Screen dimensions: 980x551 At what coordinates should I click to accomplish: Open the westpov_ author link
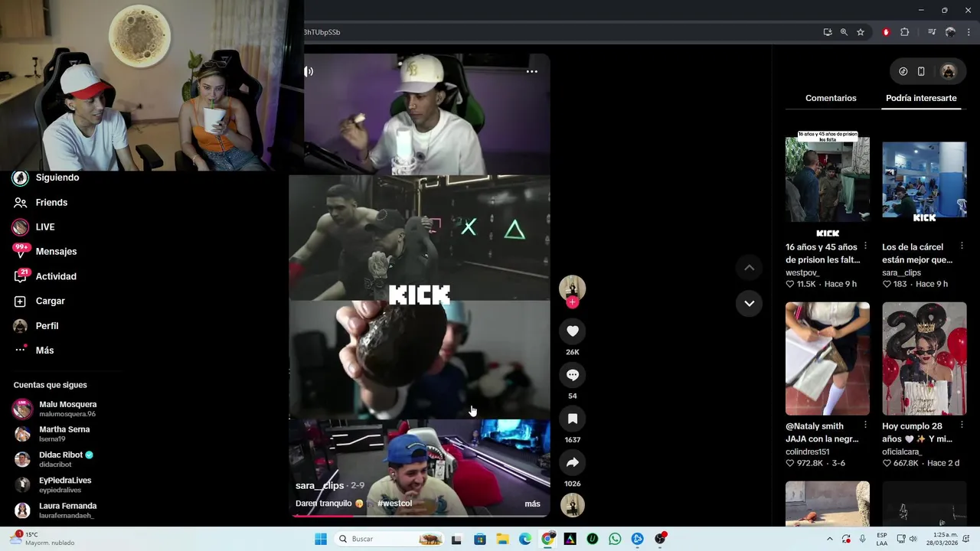point(802,272)
